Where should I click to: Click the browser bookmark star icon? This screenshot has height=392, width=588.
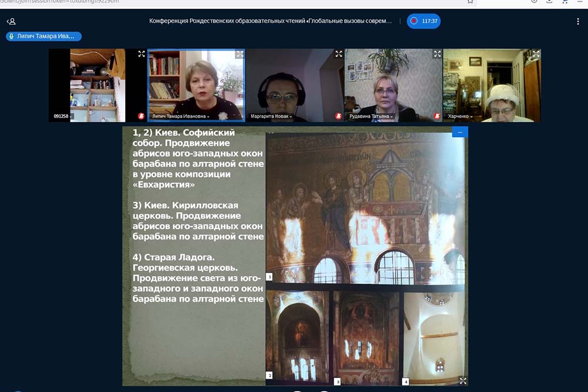click(x=470, y=2)
